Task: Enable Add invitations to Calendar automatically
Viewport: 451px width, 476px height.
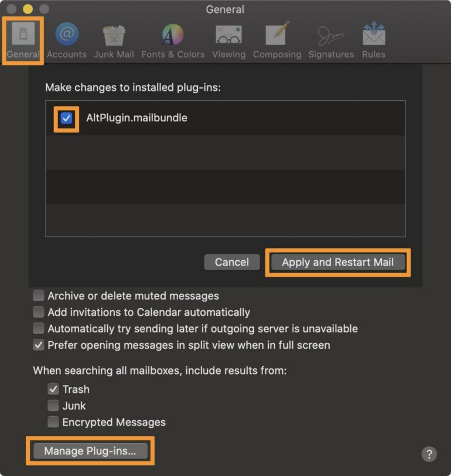Action: (39, 312)
